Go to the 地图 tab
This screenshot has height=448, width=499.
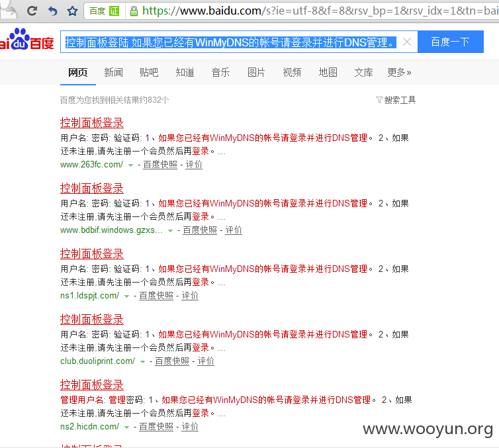[x=328, y=73]
